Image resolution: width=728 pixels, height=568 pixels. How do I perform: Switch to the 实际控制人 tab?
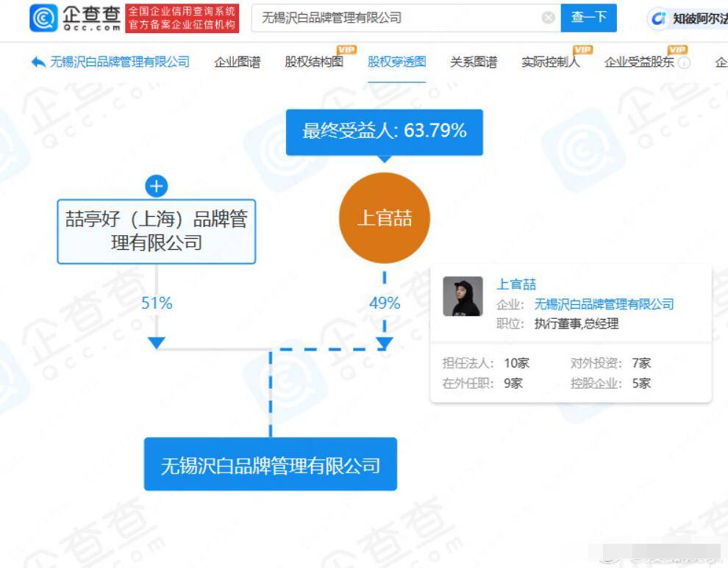(x=551, y=62)
